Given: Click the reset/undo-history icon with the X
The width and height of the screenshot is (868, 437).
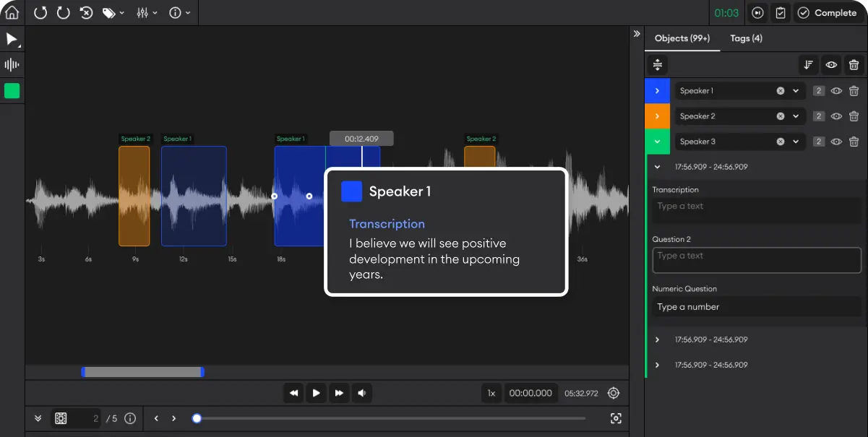Looking at the screenshot, I should click(x=86, y=12).
